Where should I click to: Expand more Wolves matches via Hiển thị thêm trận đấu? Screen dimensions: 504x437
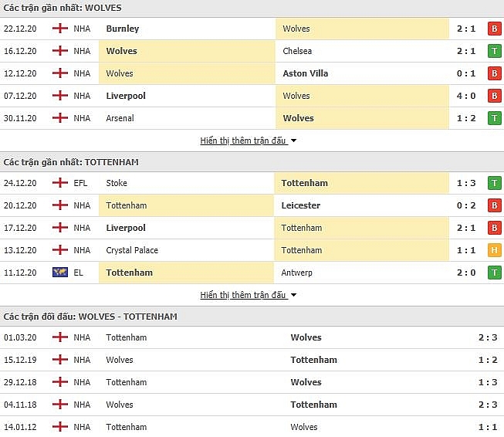tap(242, 141)
